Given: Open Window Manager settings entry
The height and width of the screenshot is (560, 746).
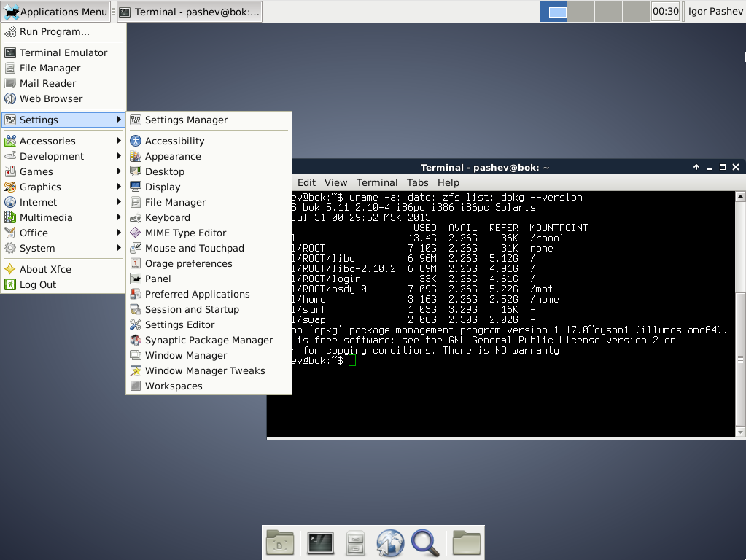Looking at the screenshot, I should [209, 355].
